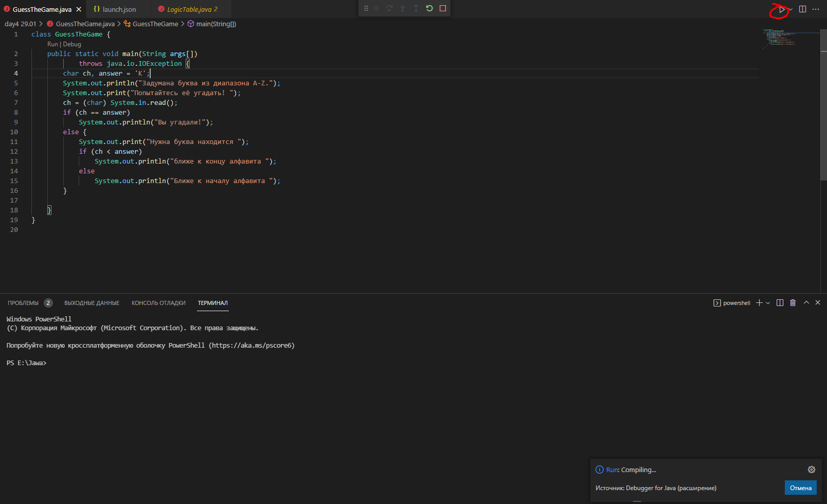Click line number 10 in the gutter
827x504 pixels.
point(14,132)
